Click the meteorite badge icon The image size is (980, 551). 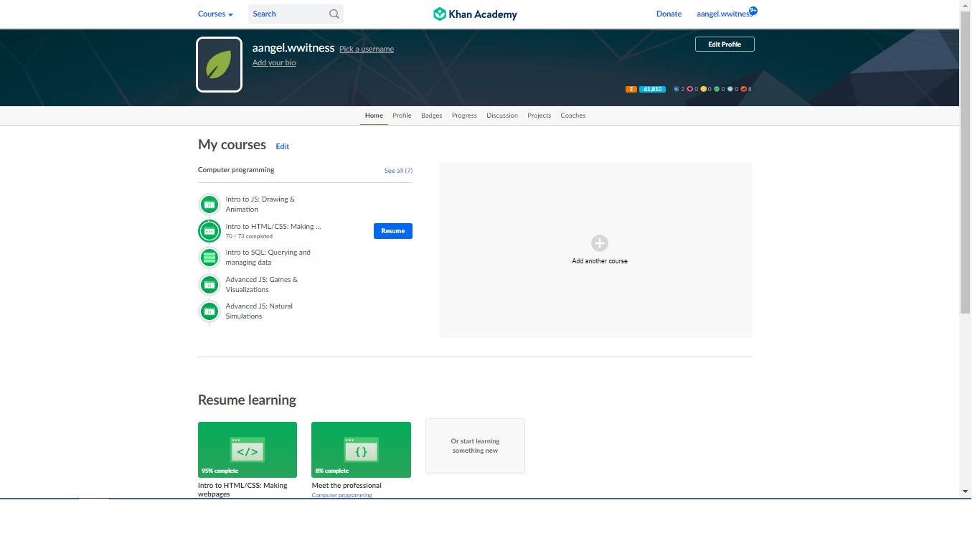676,89
